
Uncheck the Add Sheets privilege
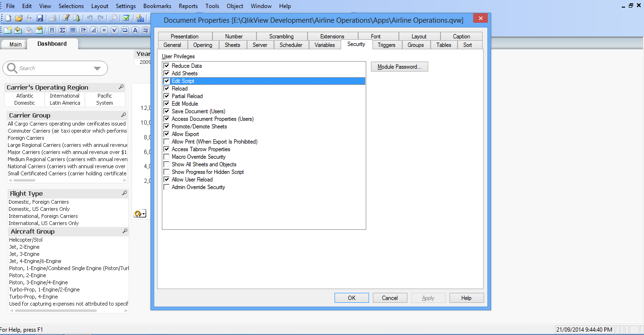coord(167,73)
